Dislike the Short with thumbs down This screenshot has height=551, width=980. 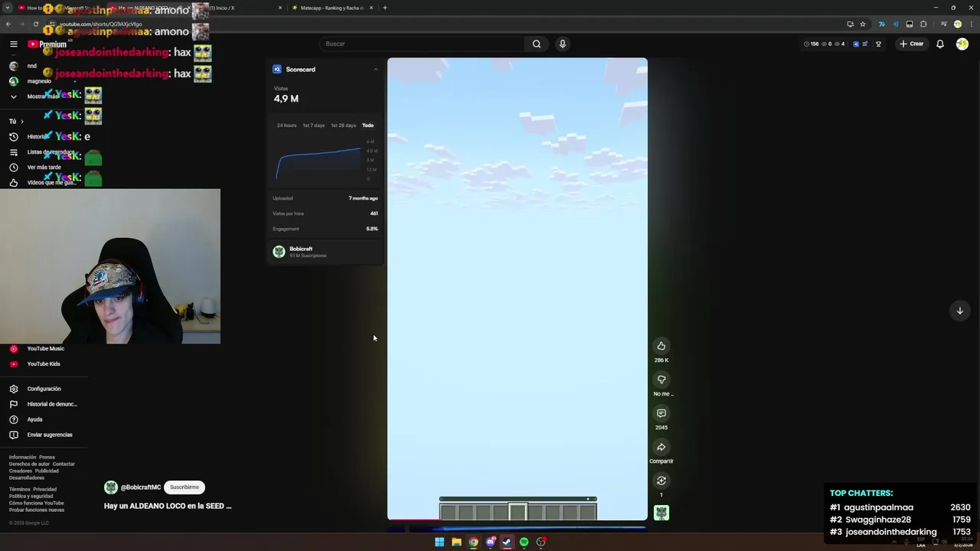pos(661,380)
